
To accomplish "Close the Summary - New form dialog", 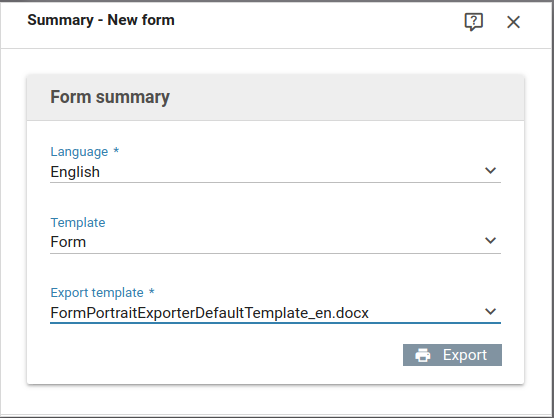I will [513, 22].
